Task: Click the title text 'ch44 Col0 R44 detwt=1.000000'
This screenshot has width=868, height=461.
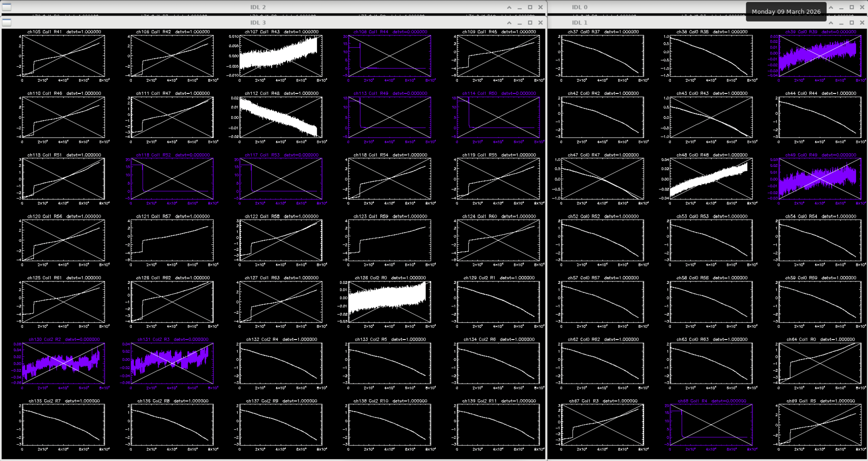Action: (821, 93)
